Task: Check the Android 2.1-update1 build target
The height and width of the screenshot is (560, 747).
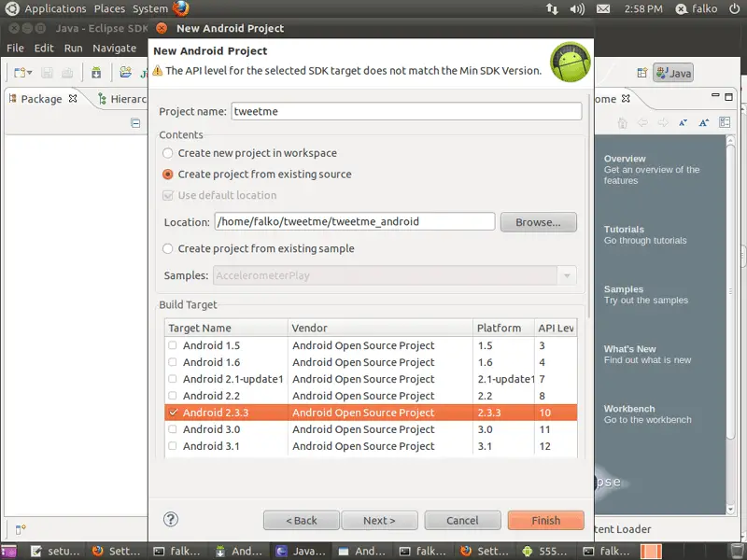Action: (x=173, y=379)
